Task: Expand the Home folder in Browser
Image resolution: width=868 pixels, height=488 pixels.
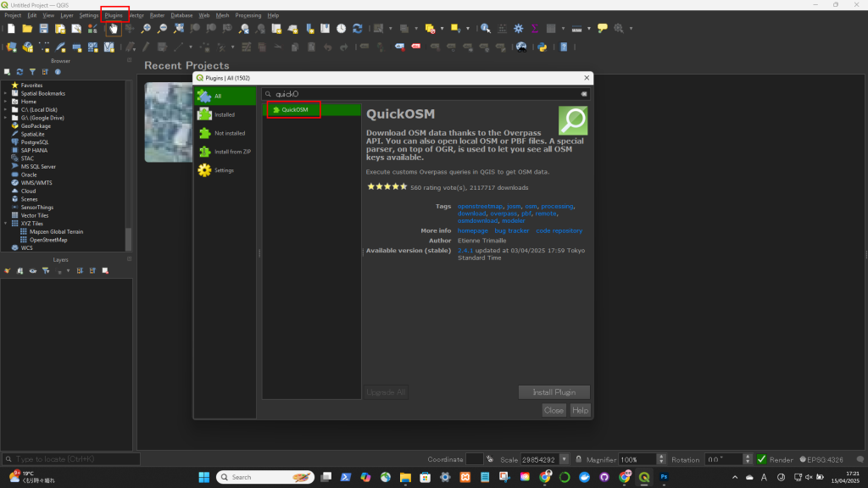Action: (5, 102)
